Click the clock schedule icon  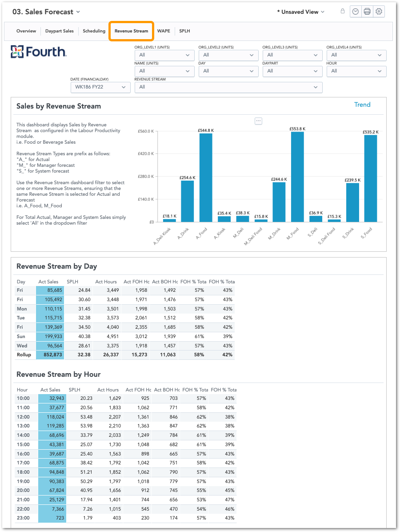click(355, 12)
